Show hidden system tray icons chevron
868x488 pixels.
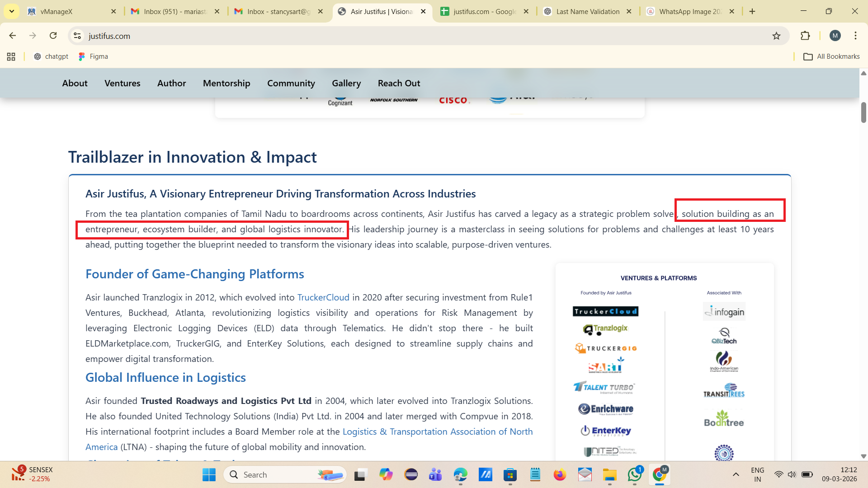pyautogui.click(x=736, y=474)
